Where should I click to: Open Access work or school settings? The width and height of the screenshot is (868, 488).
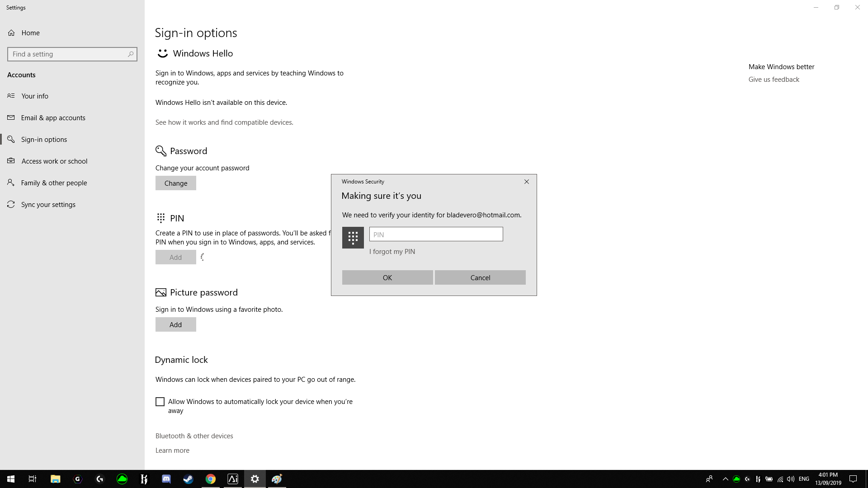coord(54,161)
